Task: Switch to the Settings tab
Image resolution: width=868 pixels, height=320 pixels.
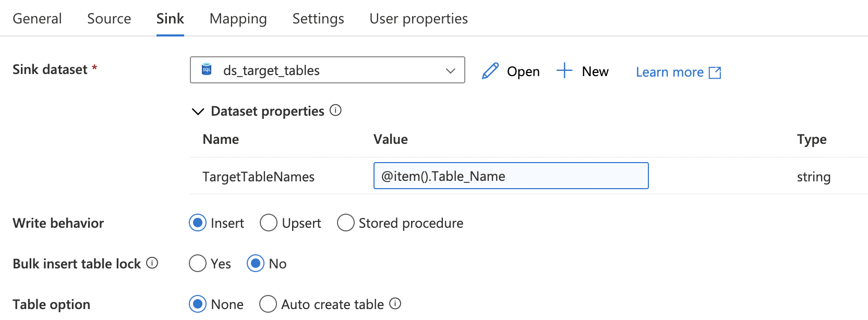Action: 318,19
